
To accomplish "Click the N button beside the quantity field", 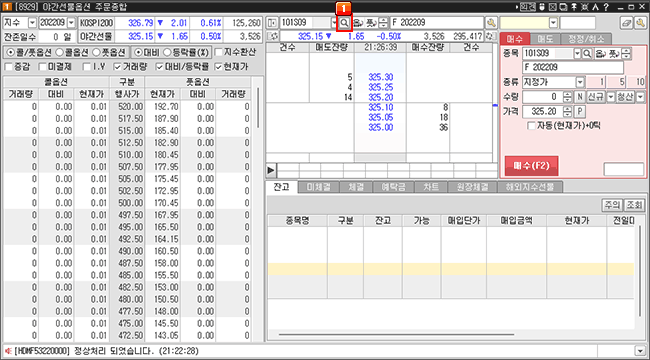I will [x=580, y=97].
